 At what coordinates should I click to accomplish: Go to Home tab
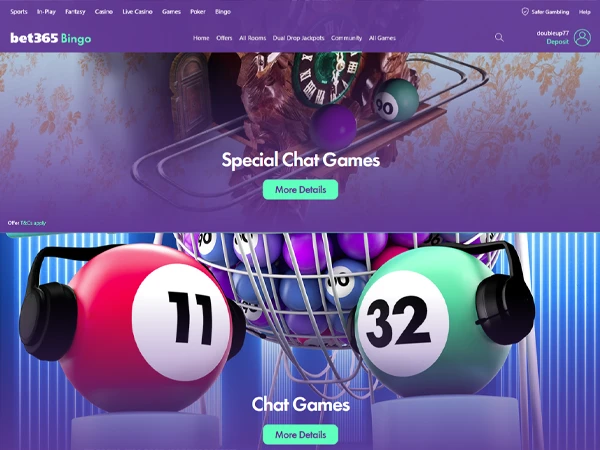pyautogui.click(x=201, y=38)
